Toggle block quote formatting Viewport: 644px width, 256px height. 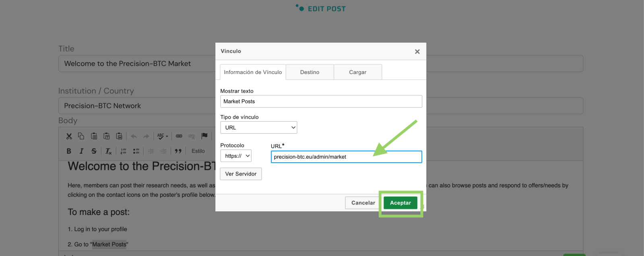pyautogui.click(x=178, y=151)
